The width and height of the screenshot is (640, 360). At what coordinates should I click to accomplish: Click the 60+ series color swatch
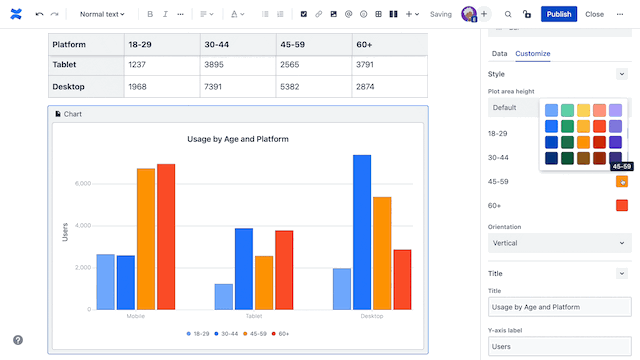coord(622,205)
